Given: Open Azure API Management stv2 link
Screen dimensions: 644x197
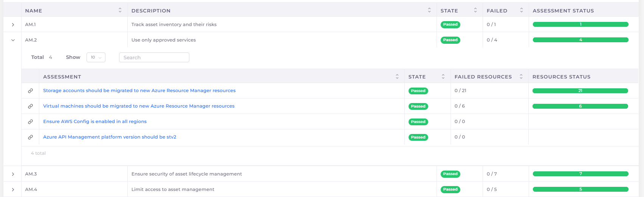Looking at the screenshot, I should point(110,137).
